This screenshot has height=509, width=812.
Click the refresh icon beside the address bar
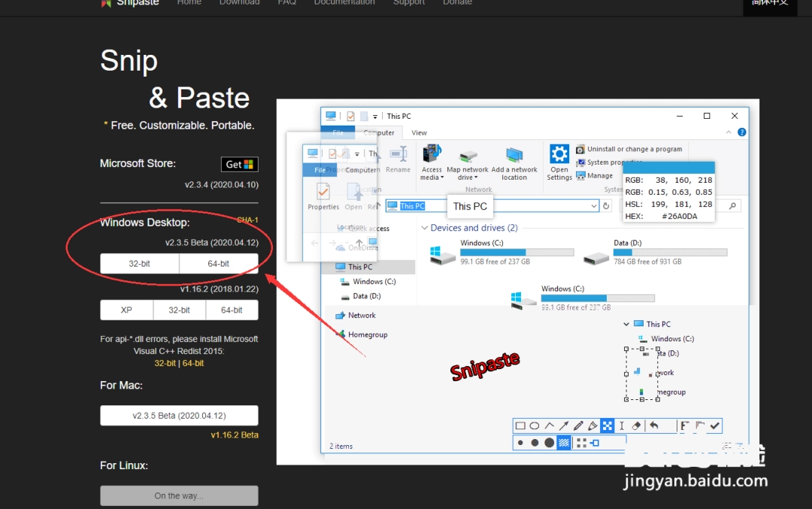[606, 206]
